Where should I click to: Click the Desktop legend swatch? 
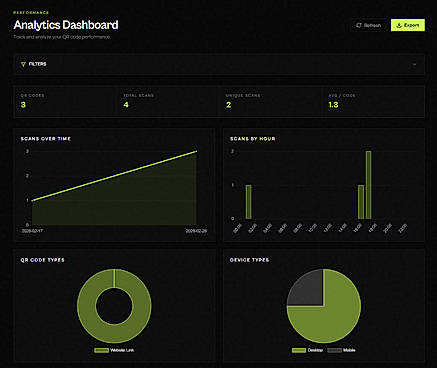click(x=299, y=350)
